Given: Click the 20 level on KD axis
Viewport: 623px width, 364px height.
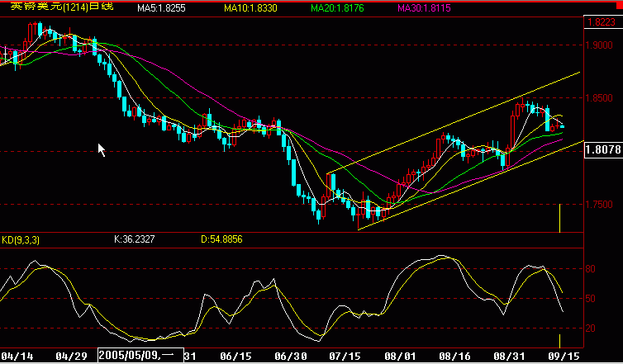Looking at the screenshot, I should [x=591, y=329].
